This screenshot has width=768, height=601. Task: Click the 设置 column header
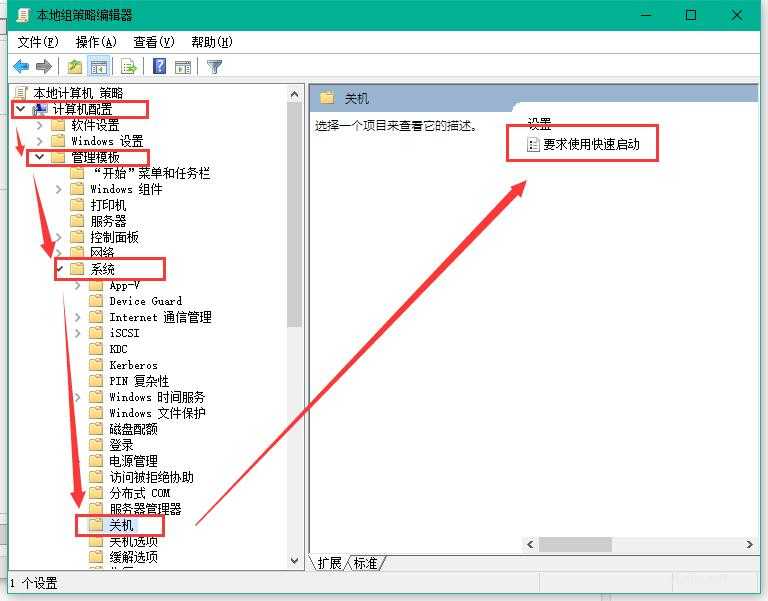pos(539,123)
